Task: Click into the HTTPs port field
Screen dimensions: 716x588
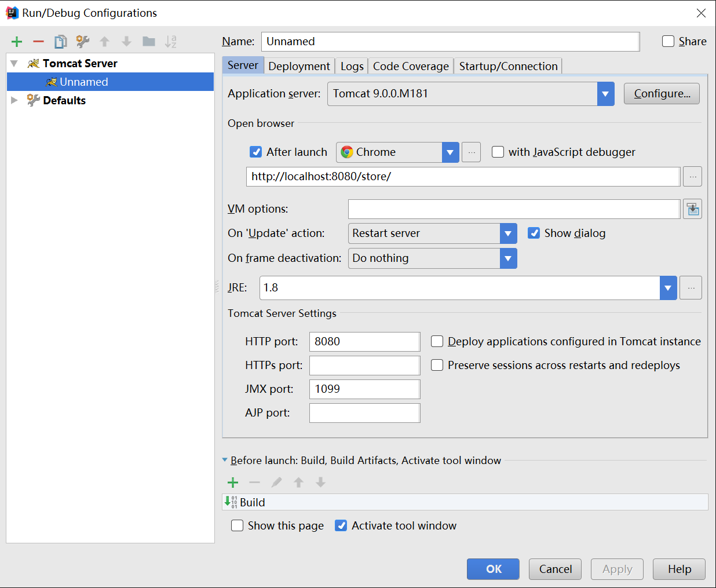Action: point(364,366)
